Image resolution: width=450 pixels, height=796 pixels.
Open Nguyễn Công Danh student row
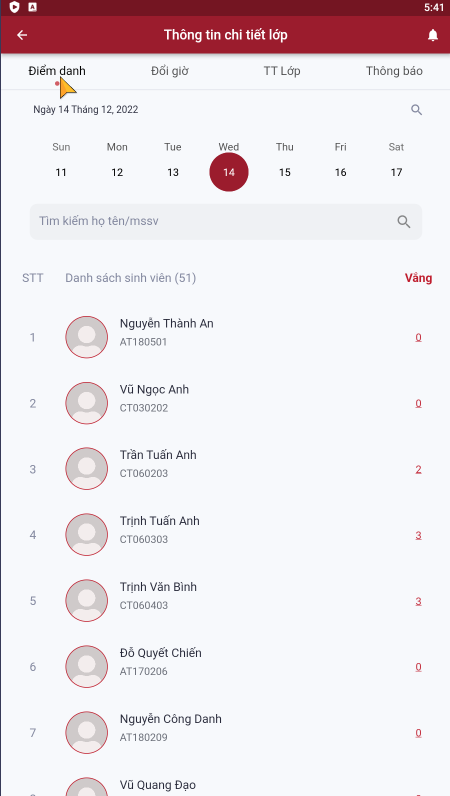(225, 733)
